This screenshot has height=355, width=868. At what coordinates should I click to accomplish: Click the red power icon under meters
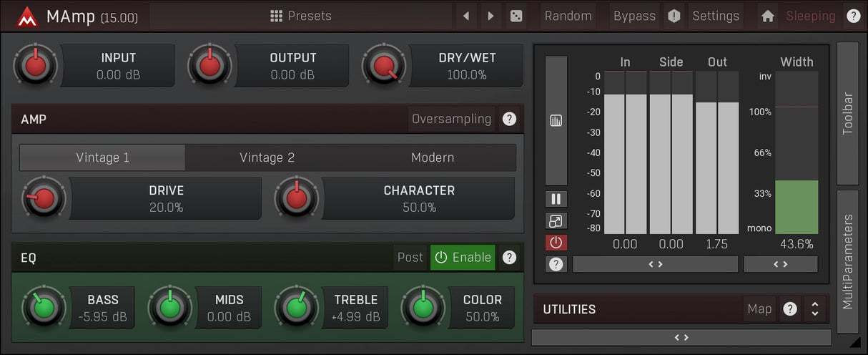pos(556,243)
